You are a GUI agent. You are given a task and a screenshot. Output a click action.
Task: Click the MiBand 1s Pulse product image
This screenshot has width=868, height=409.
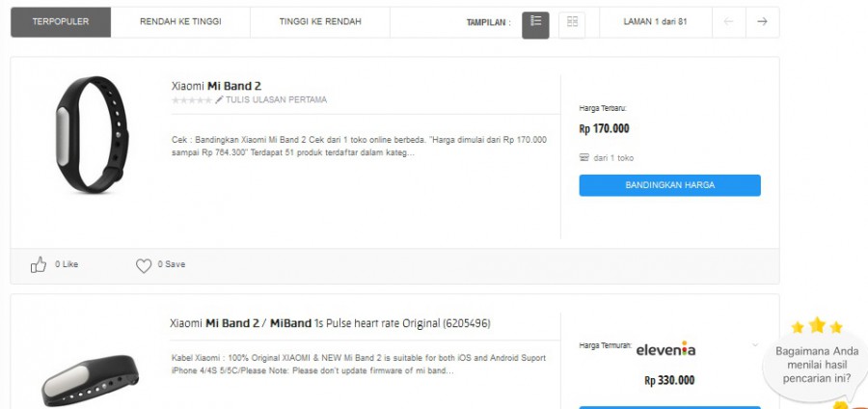(x=91, y=380)
